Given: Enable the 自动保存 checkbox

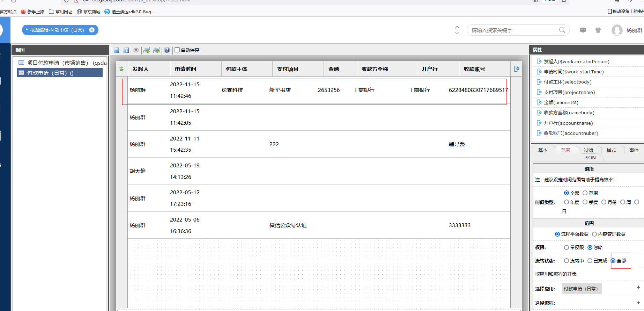Looking at the screenshot, I should (177, 50).
